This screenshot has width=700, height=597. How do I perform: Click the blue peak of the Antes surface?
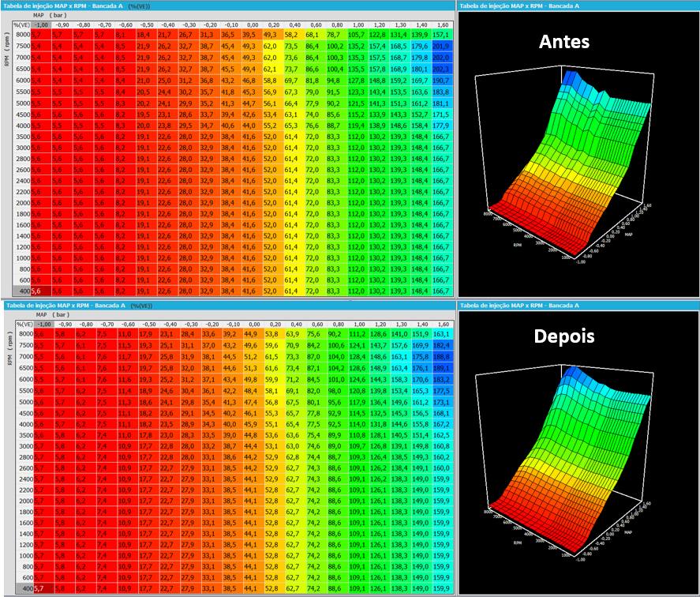569,77
